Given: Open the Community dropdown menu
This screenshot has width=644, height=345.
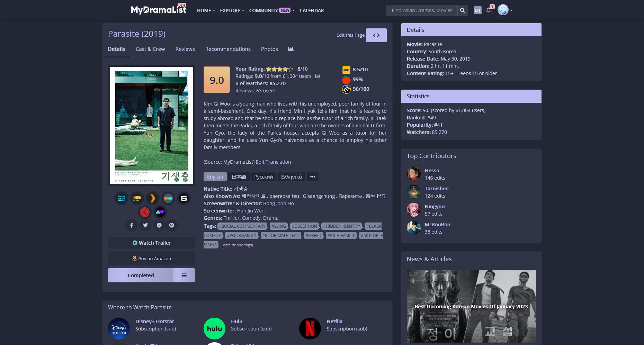Looking at the screenshot, I should point(272,10).
